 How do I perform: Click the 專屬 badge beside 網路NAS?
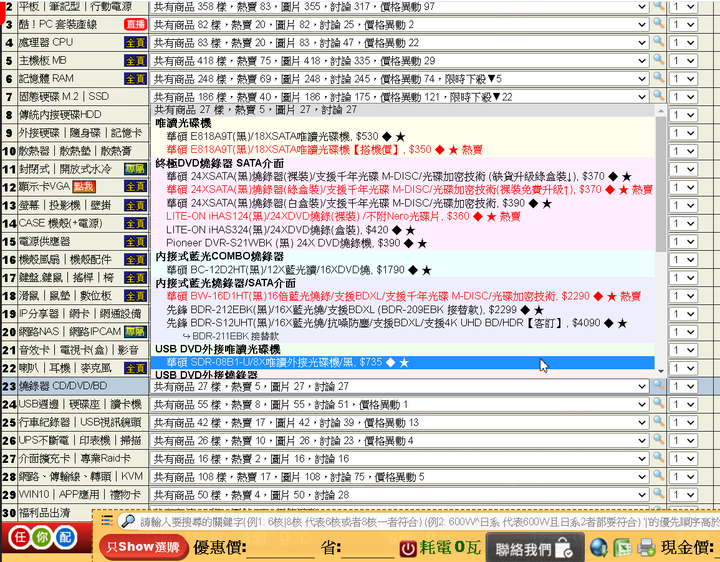pos(135,332)
